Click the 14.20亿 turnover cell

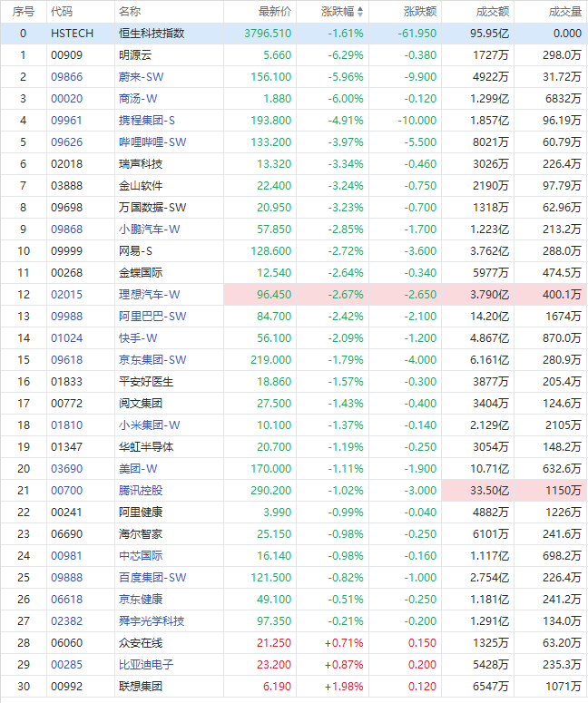(489, 316)
